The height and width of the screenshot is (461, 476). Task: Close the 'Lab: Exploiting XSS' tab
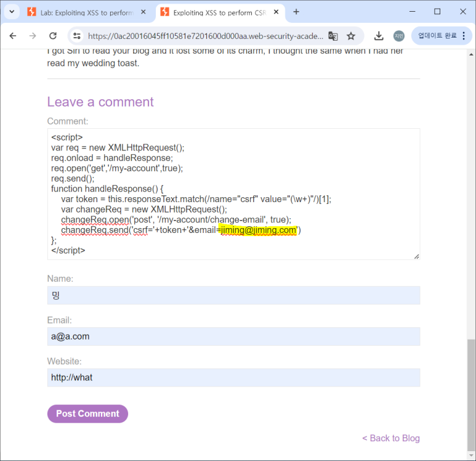[143, 12]
